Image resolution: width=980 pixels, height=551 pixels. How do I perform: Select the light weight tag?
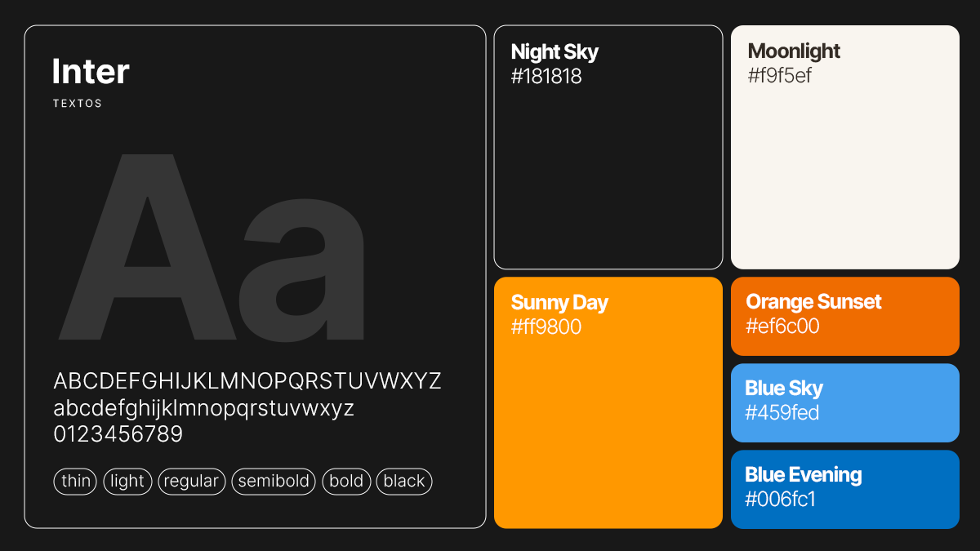point(127,482)
